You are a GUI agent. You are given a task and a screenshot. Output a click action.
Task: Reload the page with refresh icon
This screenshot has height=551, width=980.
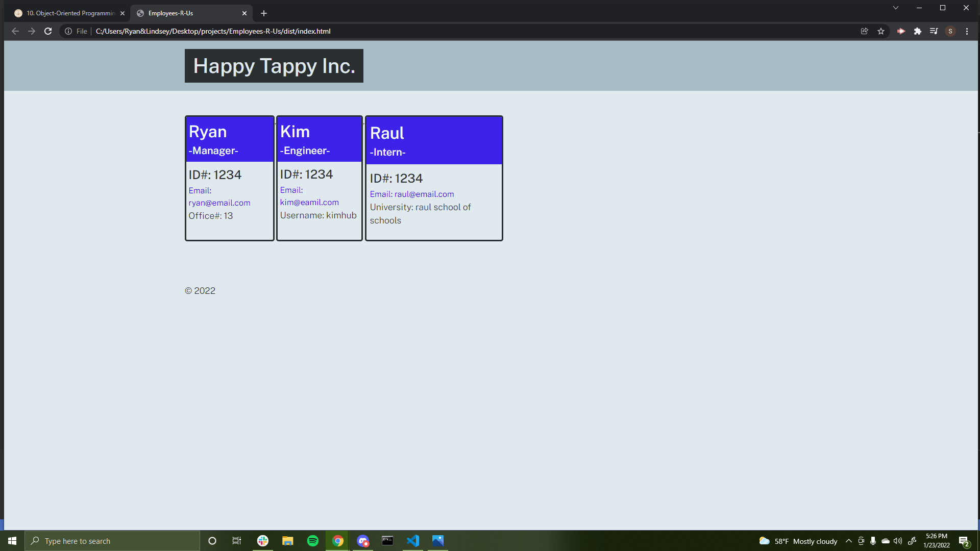coord(48,31)
